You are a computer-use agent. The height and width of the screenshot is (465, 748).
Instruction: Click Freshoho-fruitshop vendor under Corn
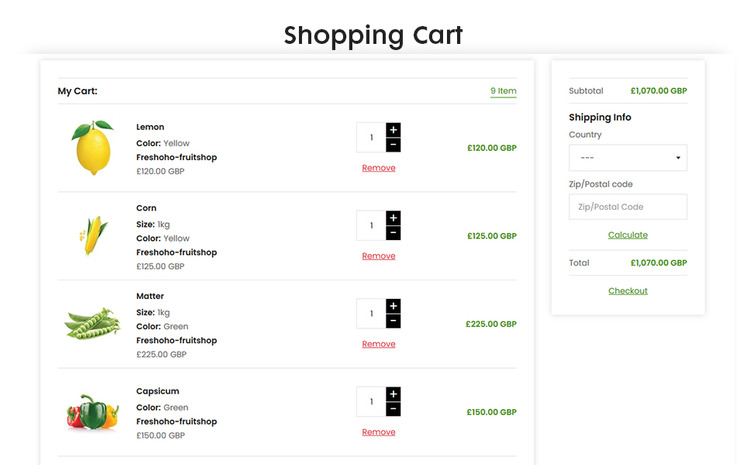pyautogui.click(x=177, y=252)
